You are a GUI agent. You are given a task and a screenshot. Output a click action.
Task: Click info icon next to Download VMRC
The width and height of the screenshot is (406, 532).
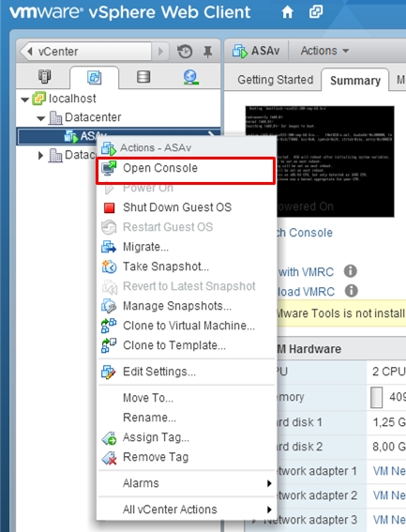tap(352, 291)
